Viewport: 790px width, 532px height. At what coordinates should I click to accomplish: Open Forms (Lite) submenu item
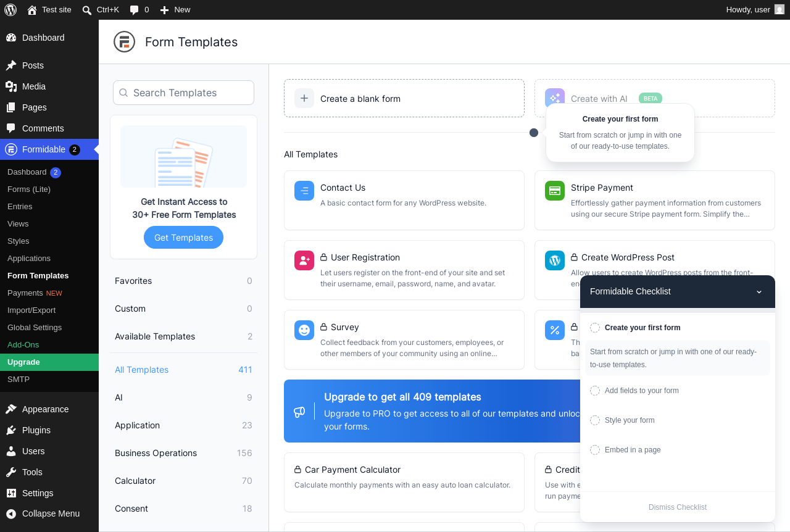pos(49,189)
